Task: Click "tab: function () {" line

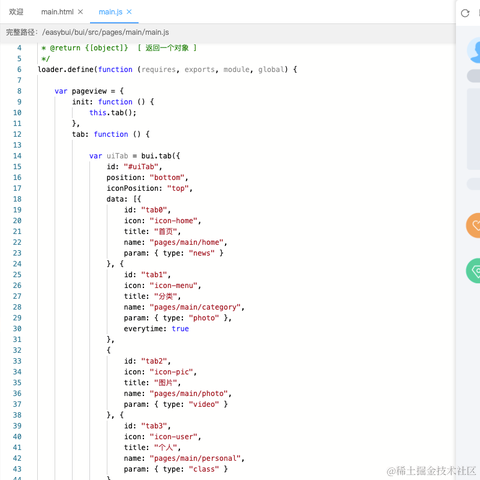Action: click(x=111, y=134)
